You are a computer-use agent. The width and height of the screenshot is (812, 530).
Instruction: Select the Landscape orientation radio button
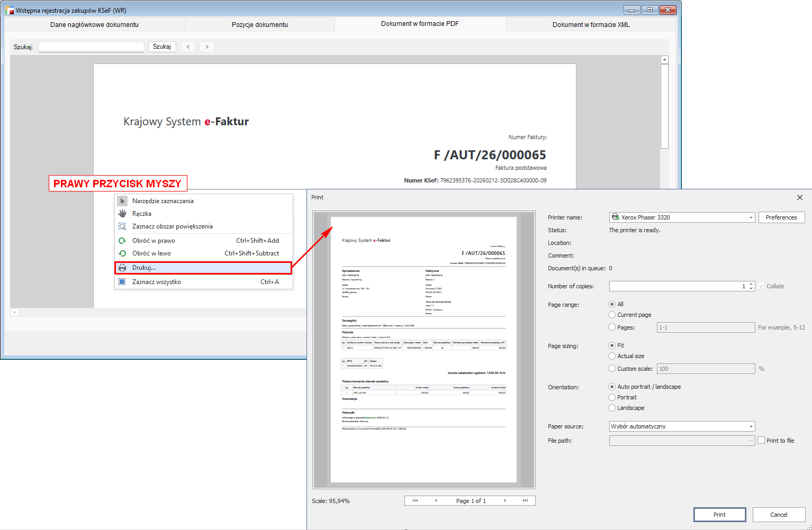coord(612,408)
